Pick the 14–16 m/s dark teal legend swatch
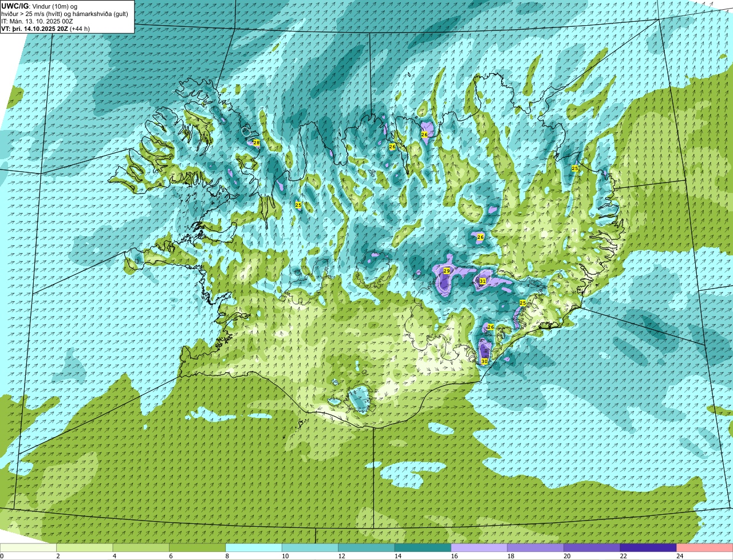The image size is (733, 560). pyautogui.click(x=423, y=547)
